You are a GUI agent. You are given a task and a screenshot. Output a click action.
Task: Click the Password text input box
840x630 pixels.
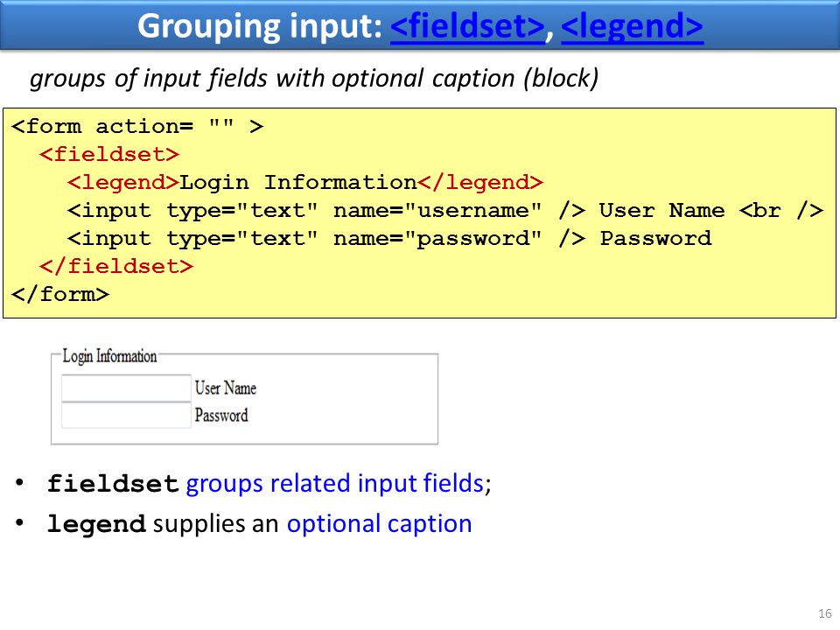pyautogui.click(x=126, y=415)
